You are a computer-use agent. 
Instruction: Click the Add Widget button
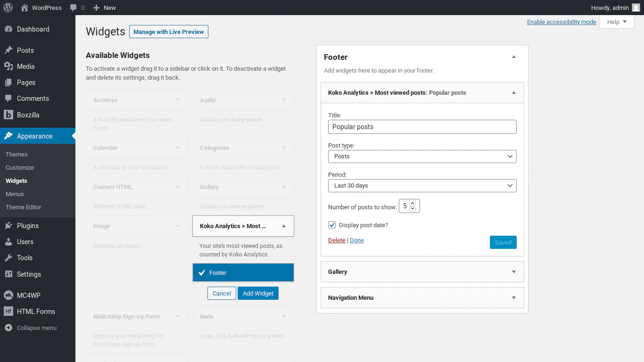tap(258, 293)
